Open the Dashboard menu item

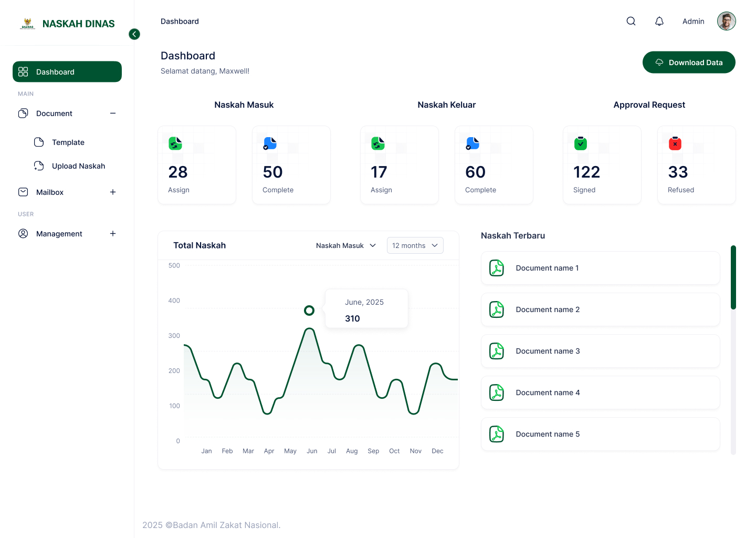67,72
